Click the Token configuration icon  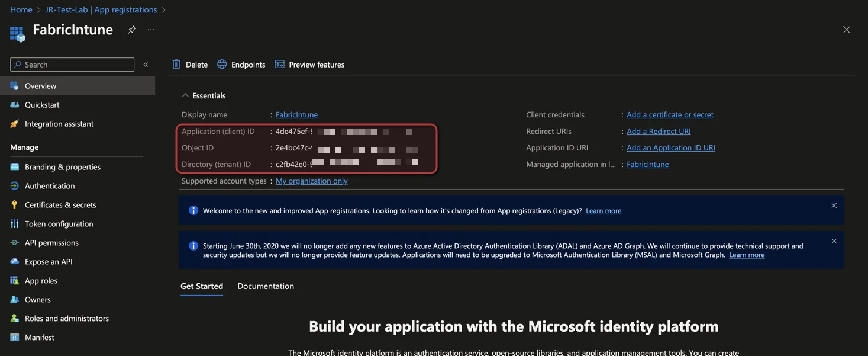coord(14,224)
